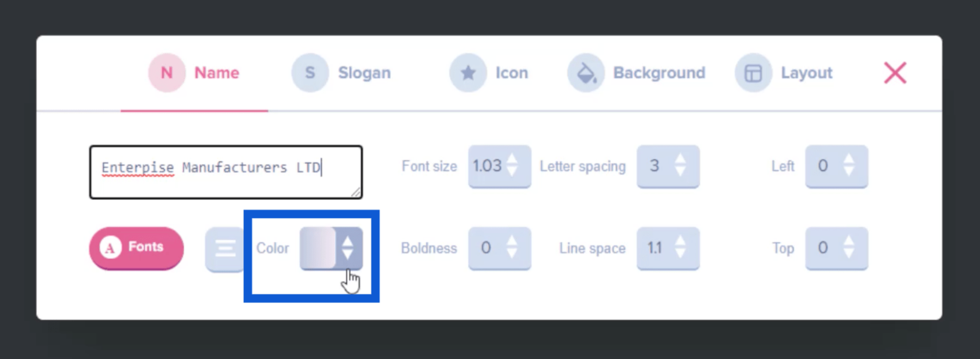Click the S circle icon for Slogan
980x359 pixels.
tap(310, 73)
